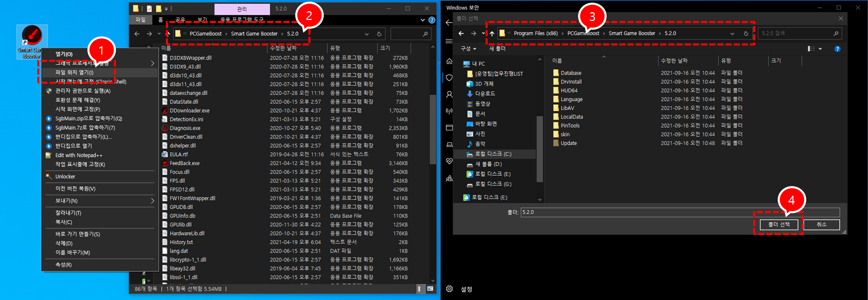This screenshot has width=868, height=300.
Task: Open Windows Security settings gear
Action: [x=449, y=289]
